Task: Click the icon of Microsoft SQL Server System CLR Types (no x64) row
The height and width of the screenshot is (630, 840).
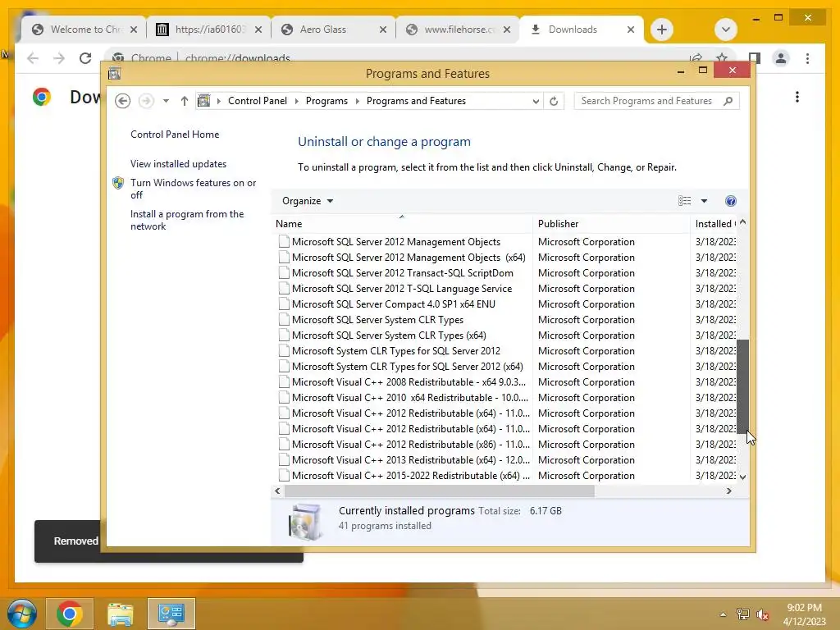Action: point(284,320)
